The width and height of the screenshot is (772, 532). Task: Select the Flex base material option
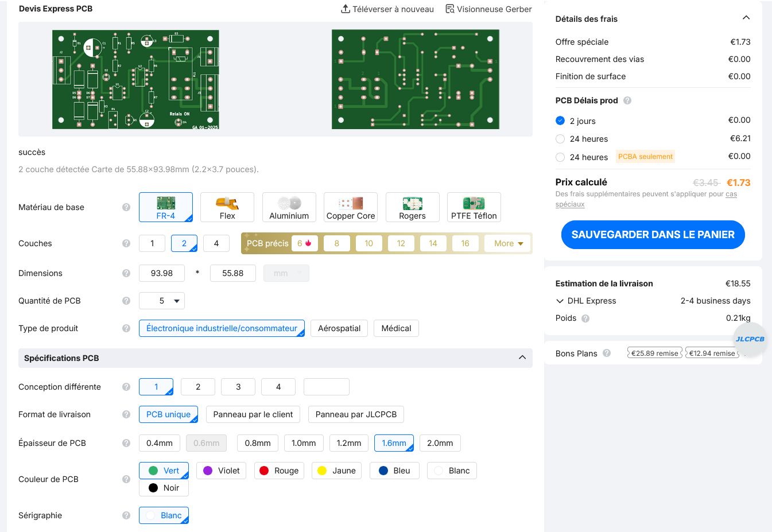(227, 207)
